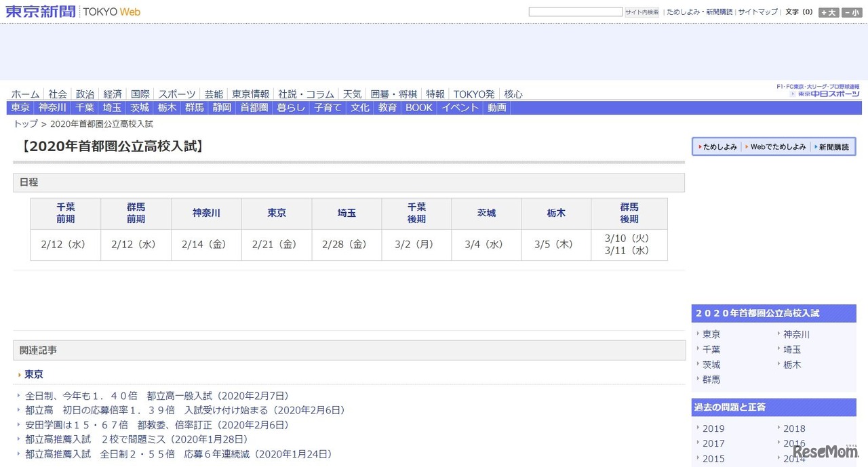Go to the 天気 section
The height and width of the screenshot is (467, 868).
tap(352, 94)
